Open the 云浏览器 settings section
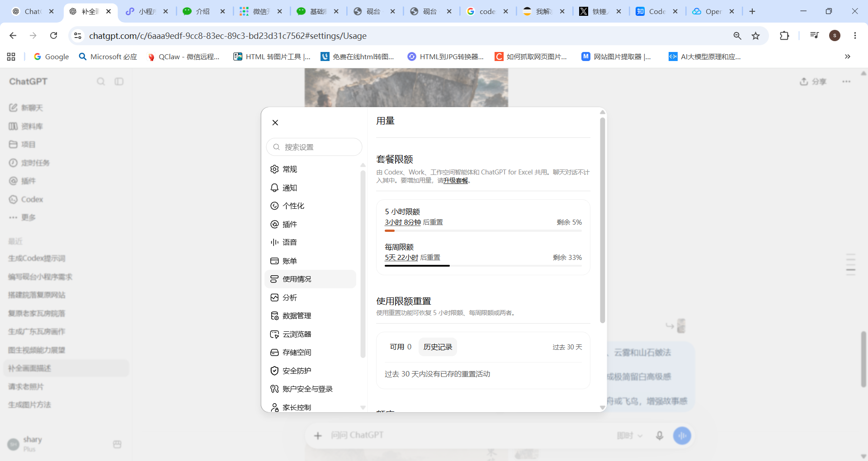This screenshot has height=461, width=868. point(311,334)
